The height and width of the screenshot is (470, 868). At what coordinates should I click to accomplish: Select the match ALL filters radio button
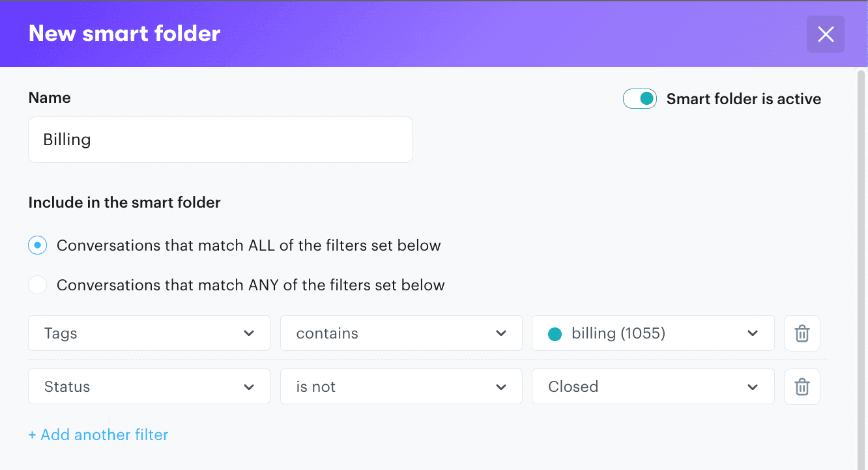point(37,245)
